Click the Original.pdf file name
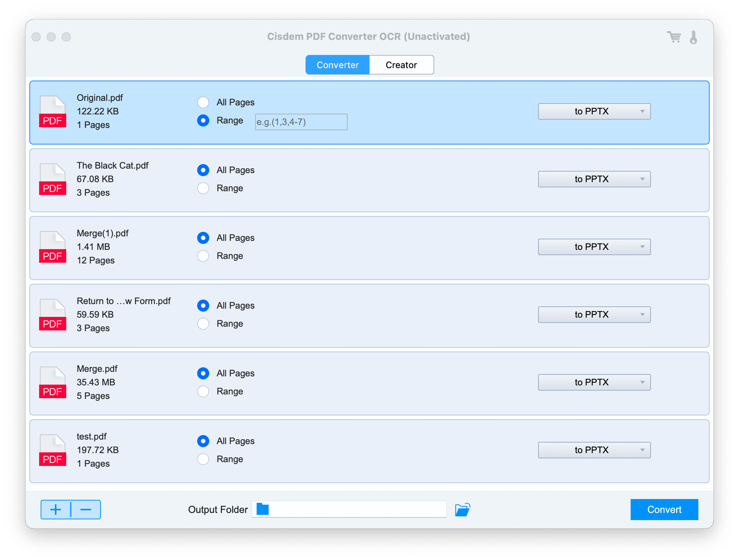The height and width of the screenshot is (560, 739). tap(100, 98)
